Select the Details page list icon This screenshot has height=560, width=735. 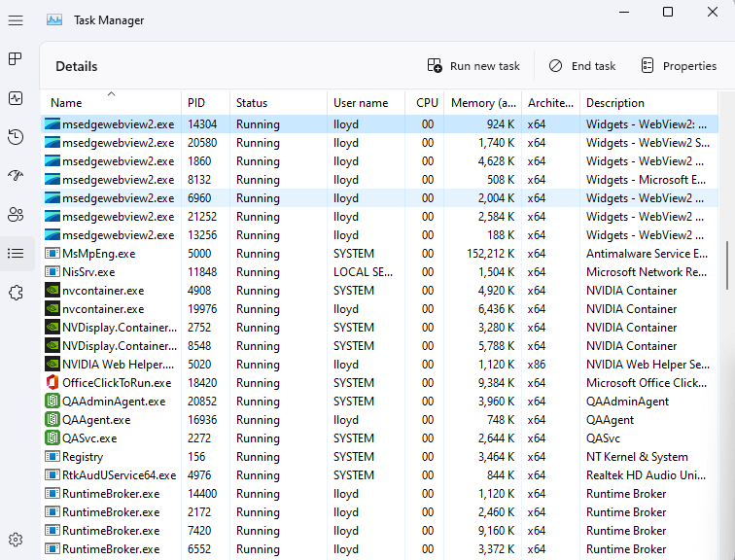point(16,254)
